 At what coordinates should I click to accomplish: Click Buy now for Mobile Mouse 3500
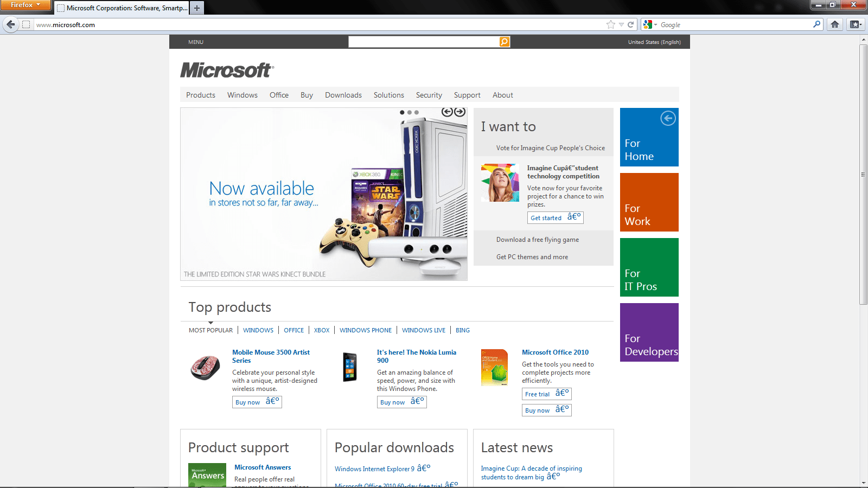coord(257,402)
